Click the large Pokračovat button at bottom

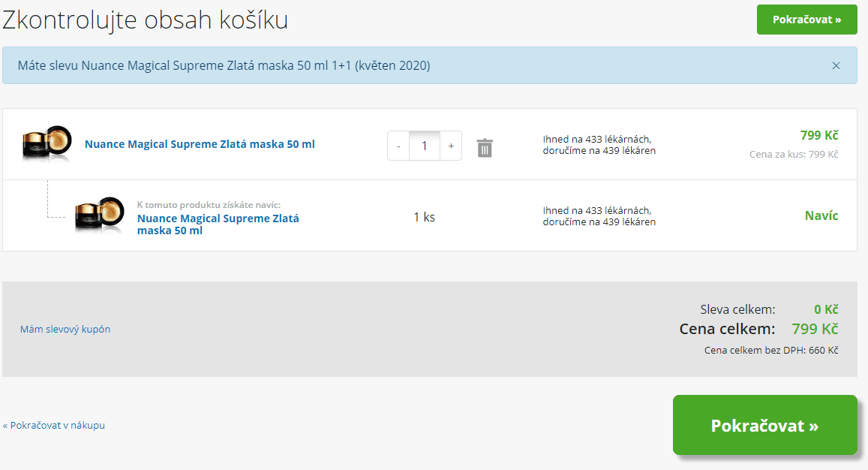point(764,425)
